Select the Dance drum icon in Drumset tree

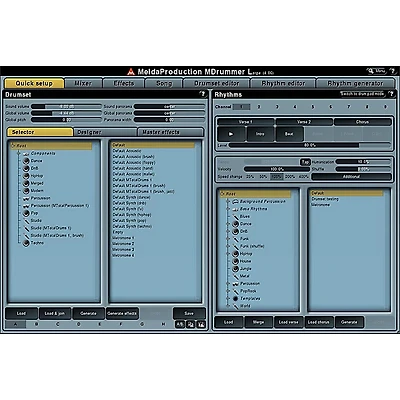point(26,161)
